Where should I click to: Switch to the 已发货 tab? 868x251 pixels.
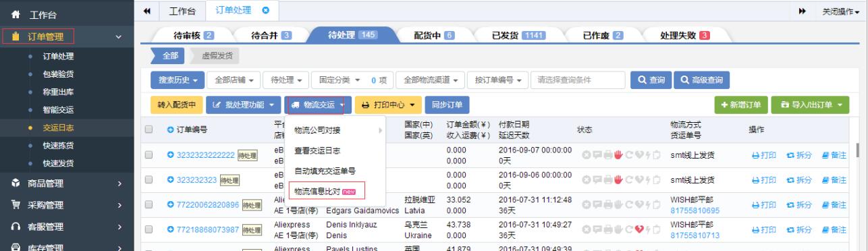pyautogui.click(x=518, y=36)
